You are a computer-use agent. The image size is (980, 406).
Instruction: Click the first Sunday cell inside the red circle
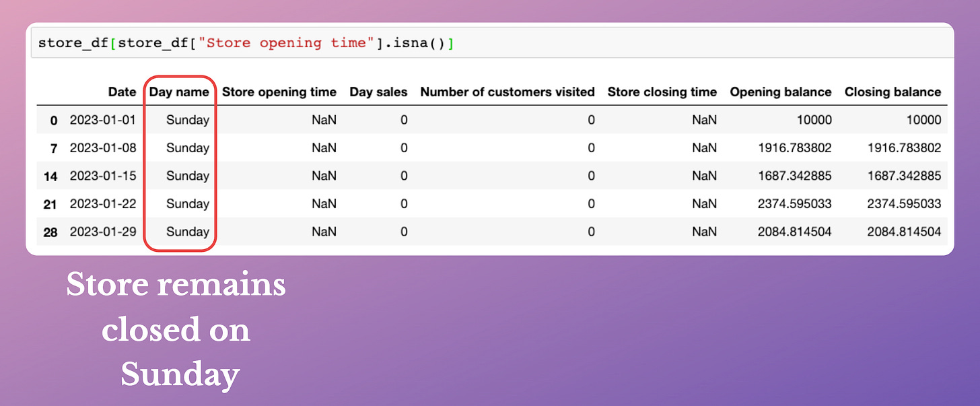tap(187, 120)
